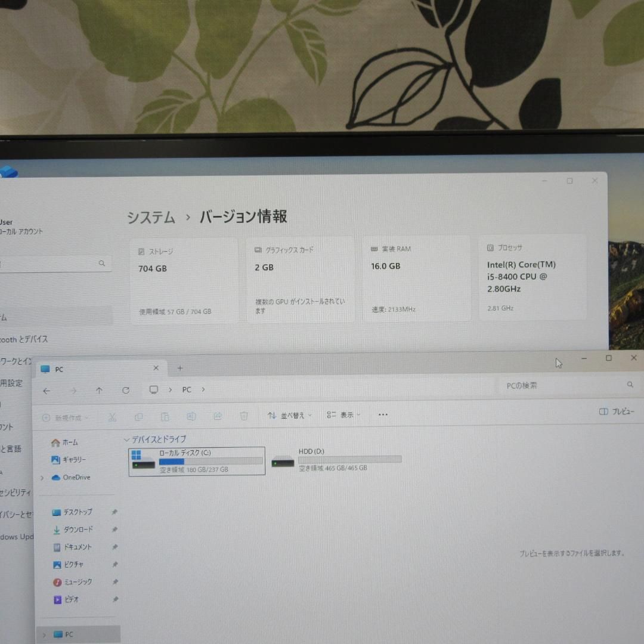Open the 表示 view dropdown
Screen dimensions: 644x644
click(343, 416)
